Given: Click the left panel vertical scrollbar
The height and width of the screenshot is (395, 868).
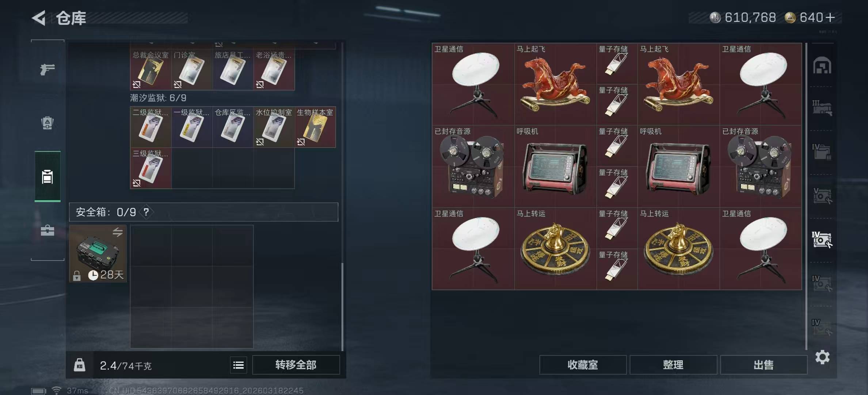Looking at the screenshot, I should coord(342,306).
